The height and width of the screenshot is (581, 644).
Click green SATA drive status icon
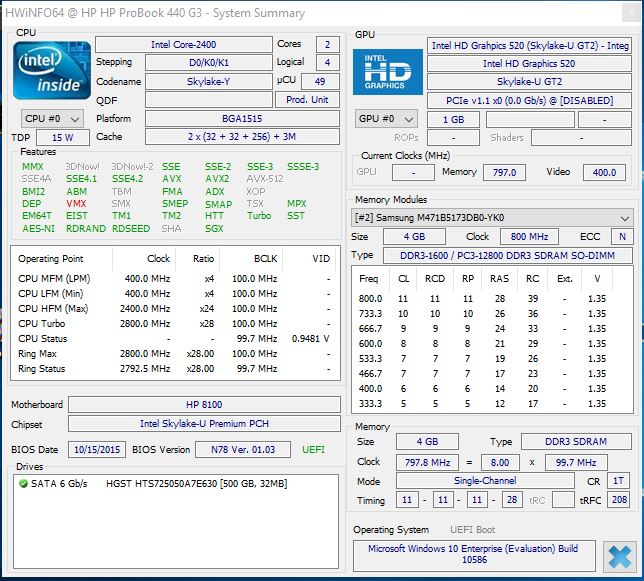coord(23,484)
